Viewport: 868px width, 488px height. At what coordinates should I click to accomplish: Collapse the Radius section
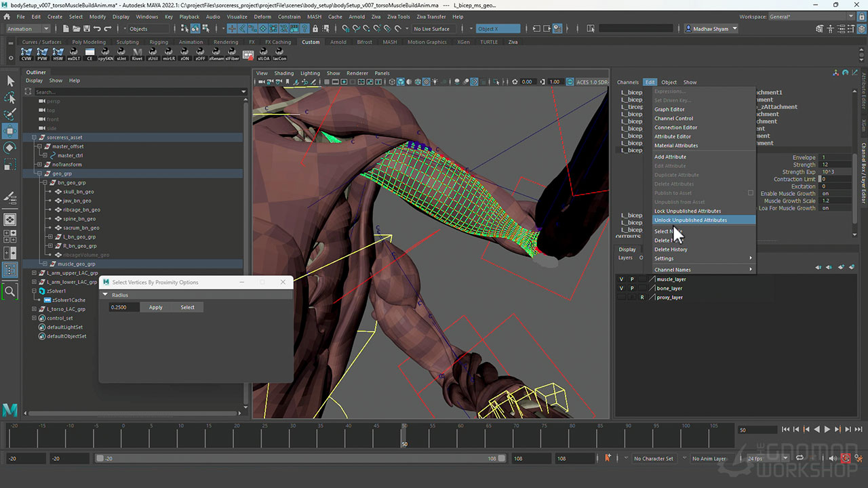click(105, 296)
